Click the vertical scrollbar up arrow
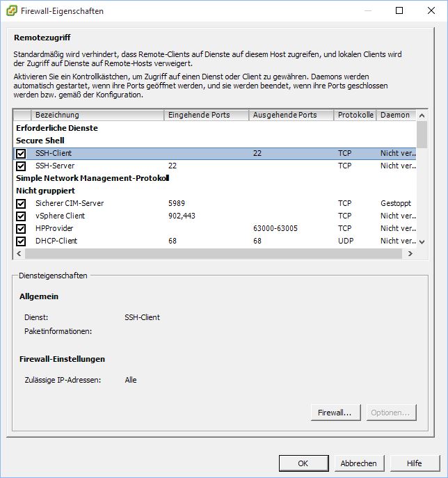 pos(422,115)
